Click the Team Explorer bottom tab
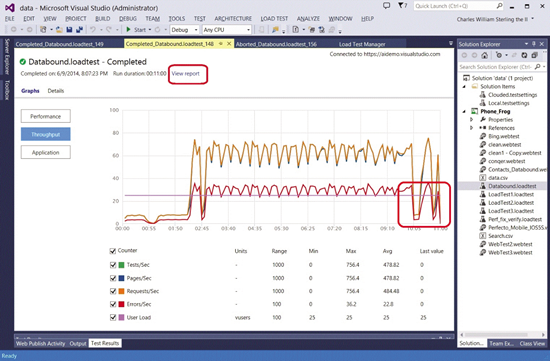This screenshot has height=361, width=550. coord(501,343)
